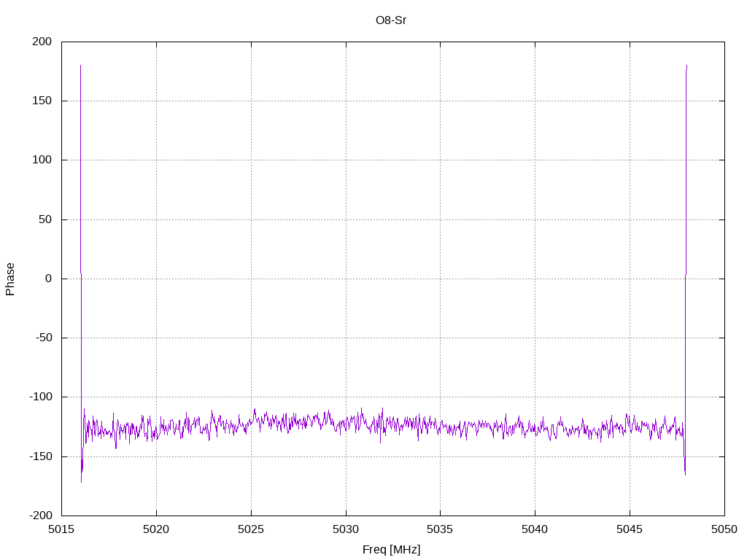The width and height of the screenshot is (747, 560).
Task: Click x-axis tick label 5035
Action: 440,529
